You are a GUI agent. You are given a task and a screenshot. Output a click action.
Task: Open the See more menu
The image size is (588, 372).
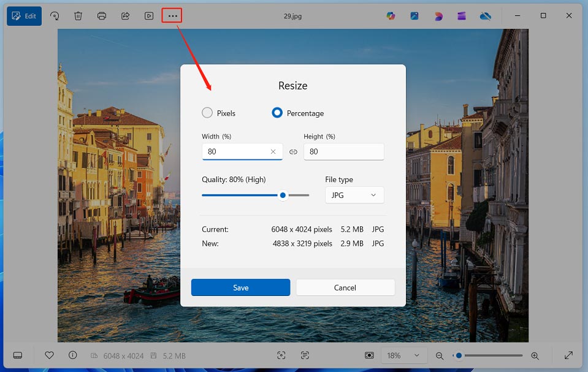tap(172, 15)
